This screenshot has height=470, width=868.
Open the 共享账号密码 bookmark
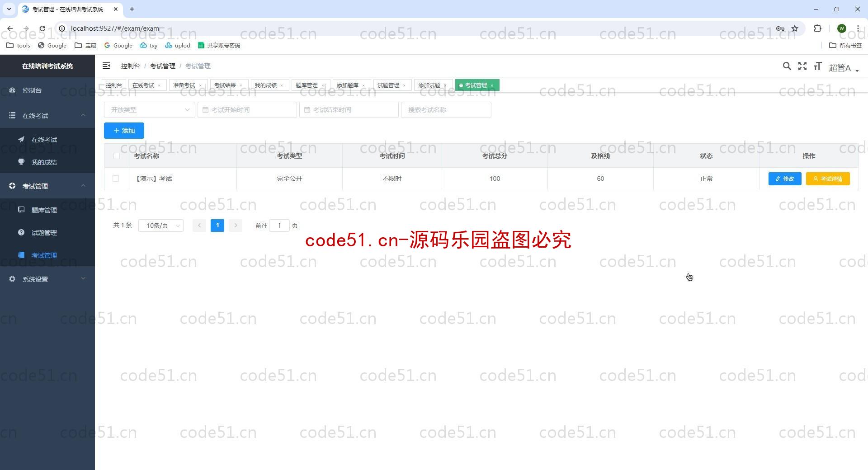[219, 45]
